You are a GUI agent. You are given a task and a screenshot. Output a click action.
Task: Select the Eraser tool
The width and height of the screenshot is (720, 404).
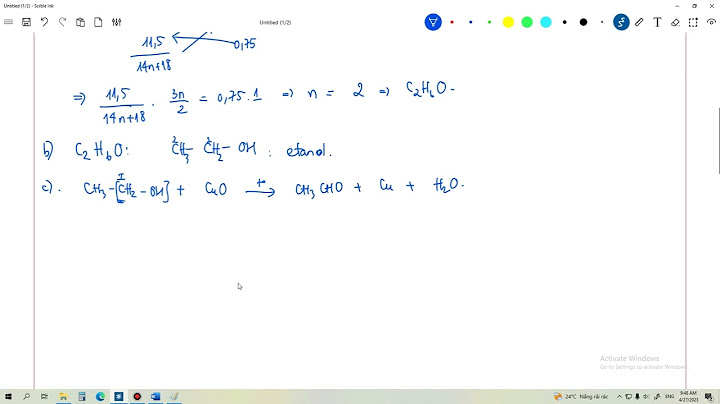click(x=675, y=22)
